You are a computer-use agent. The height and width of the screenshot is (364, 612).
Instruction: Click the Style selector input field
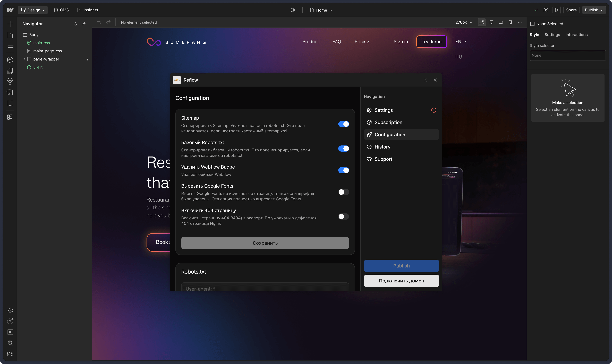pos(567,55)
